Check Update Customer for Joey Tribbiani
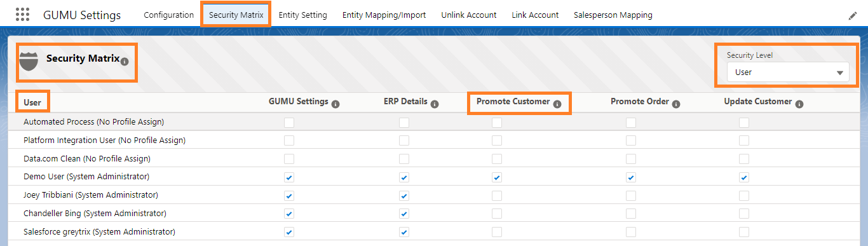 tap(744, 196)
